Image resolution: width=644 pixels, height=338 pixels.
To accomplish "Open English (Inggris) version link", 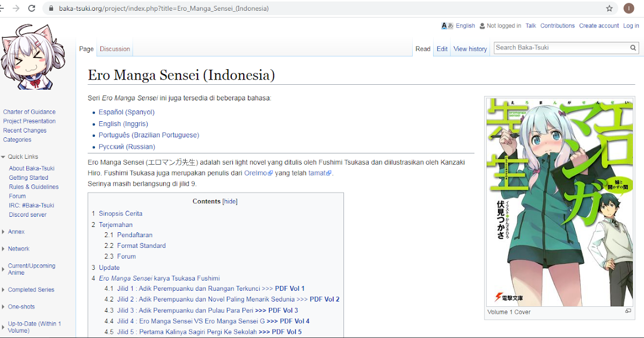I will point(123,124).
